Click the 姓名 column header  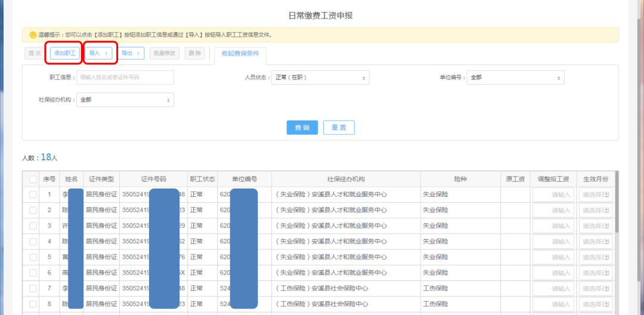(72, 179)
